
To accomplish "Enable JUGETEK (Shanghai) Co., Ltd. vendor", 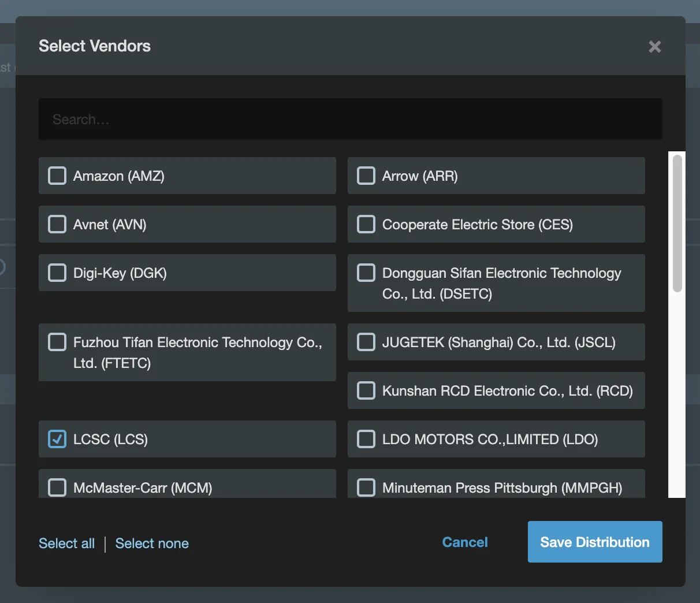I will click(x=366, y=342).
